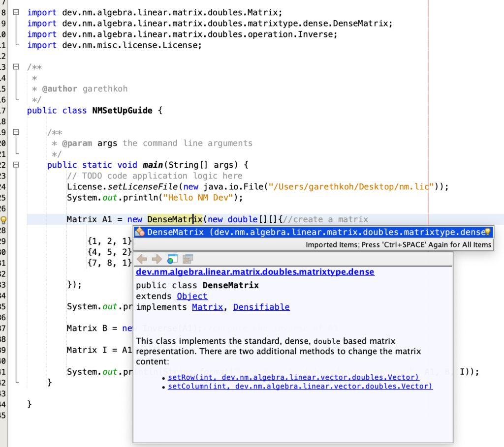Collapse the import statements fold block

point(15,12)
